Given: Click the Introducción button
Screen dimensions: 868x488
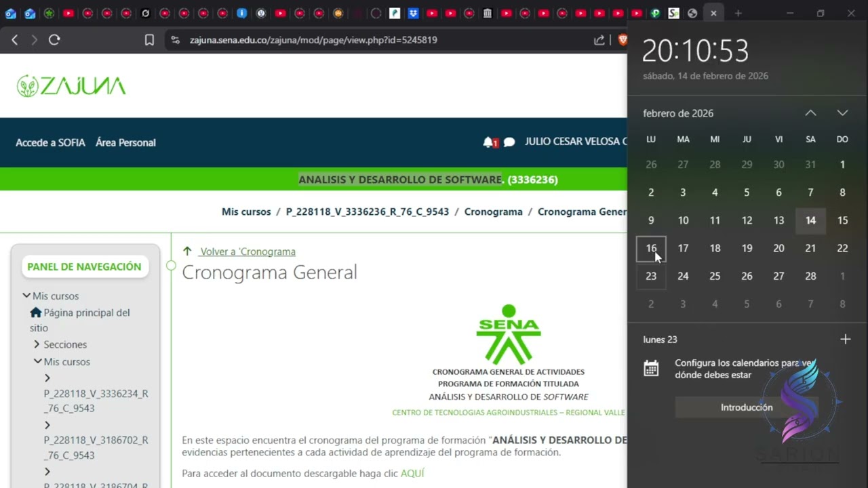Looking at the screenshot, I should pyautogui.click(x=747, y=407).
